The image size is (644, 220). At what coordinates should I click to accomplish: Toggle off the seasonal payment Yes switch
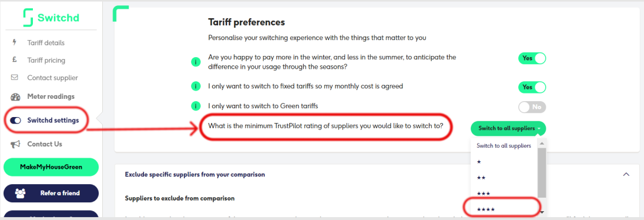click(x=532, y=58)
